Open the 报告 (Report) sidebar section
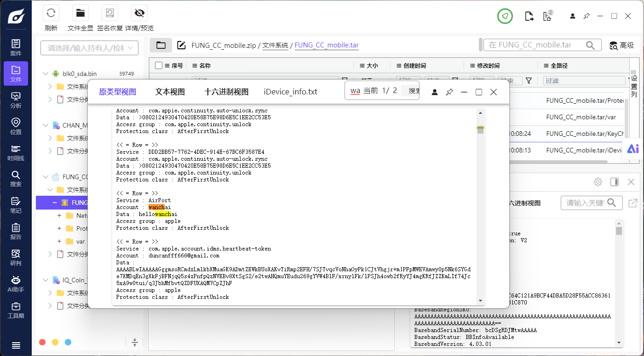The image size is (644, 356). coord(16,231)
